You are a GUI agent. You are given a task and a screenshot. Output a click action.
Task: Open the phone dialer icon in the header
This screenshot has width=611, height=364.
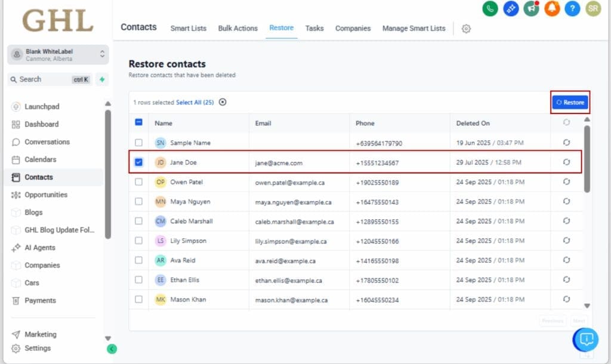[x=490, y=10]
